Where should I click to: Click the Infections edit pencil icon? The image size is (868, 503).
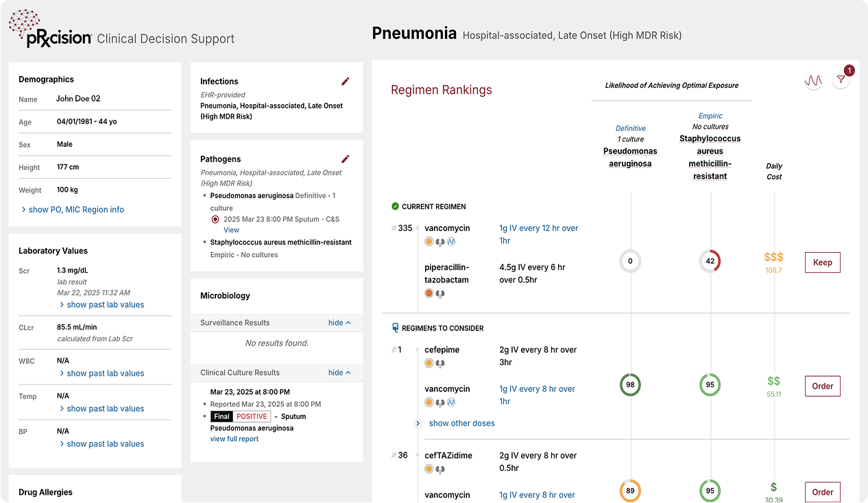(x=346, y=82)
